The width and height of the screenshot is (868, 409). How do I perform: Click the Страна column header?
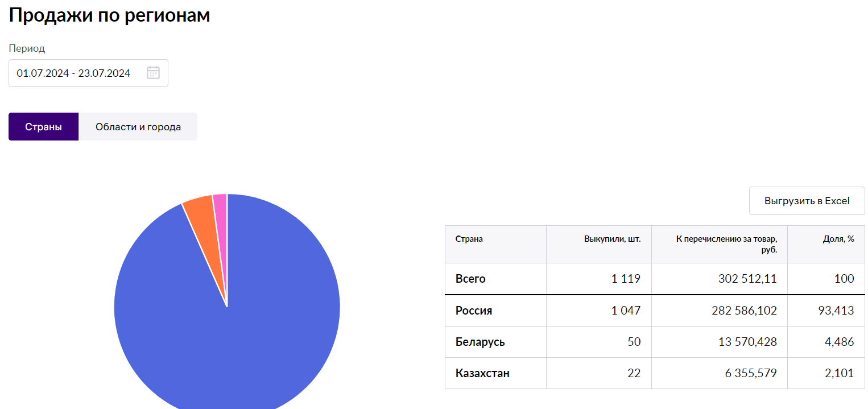click(x=469, y=239)
